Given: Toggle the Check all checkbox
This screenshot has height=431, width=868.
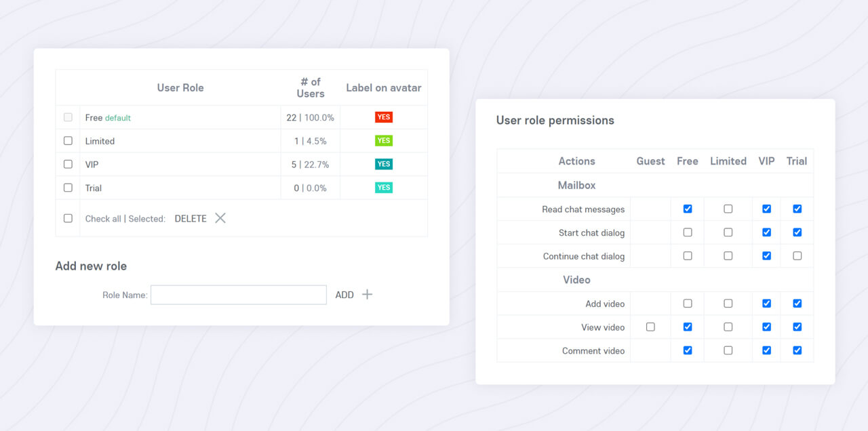Looking at the screenshot, I should [68, 218].
